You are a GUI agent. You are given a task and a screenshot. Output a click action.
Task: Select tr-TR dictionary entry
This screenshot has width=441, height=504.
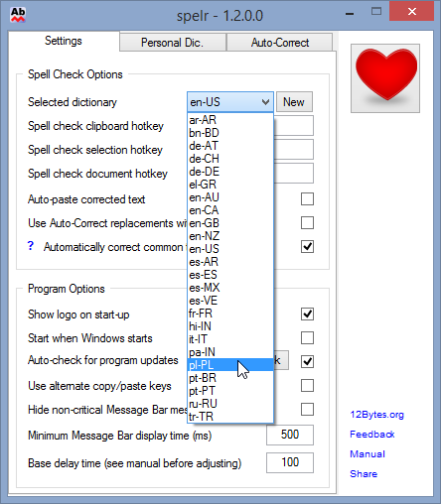click(x=230, y=417)
